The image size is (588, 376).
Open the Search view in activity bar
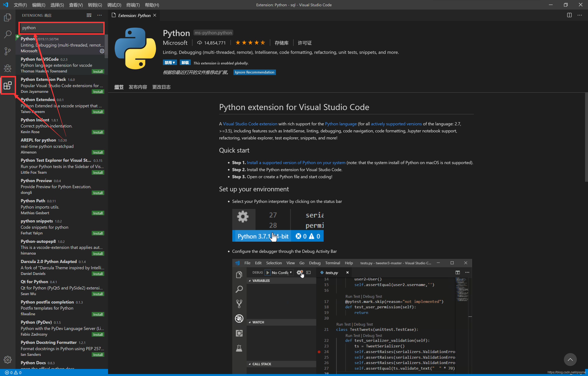pyautogui.click(x=8, y=34)
